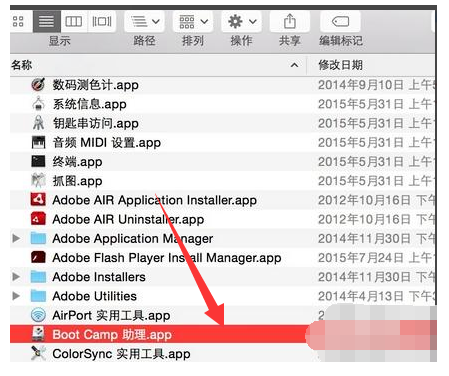Click the name Boot Camp 助理.app
This screenshot has height=376, width=449.
pyautogui.click(x=112, y=334)
